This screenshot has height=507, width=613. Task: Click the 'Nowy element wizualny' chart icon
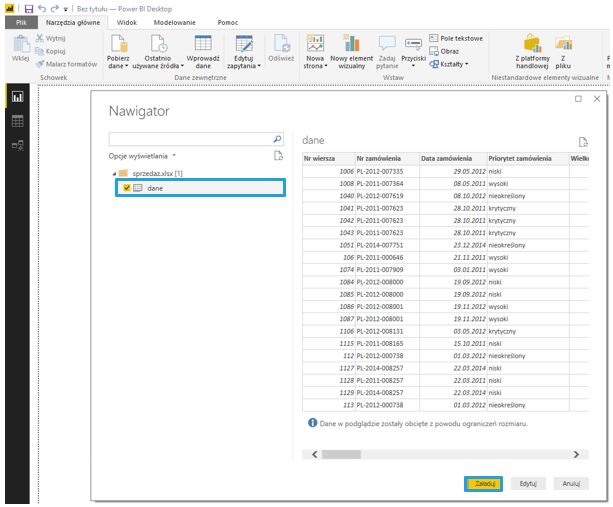click(351, 43)
